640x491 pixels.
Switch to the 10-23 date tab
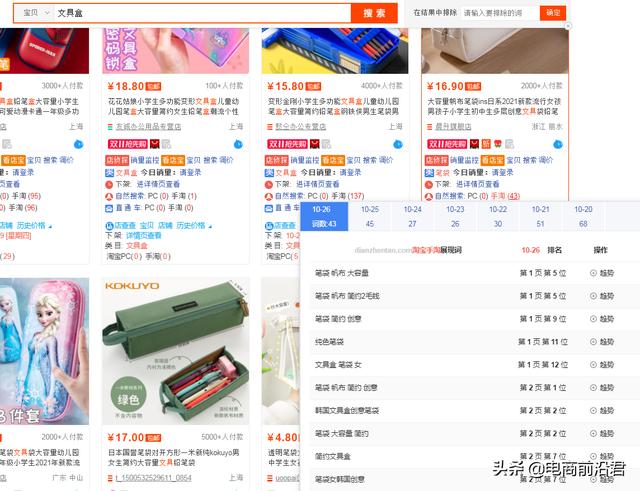coord(455,216)
